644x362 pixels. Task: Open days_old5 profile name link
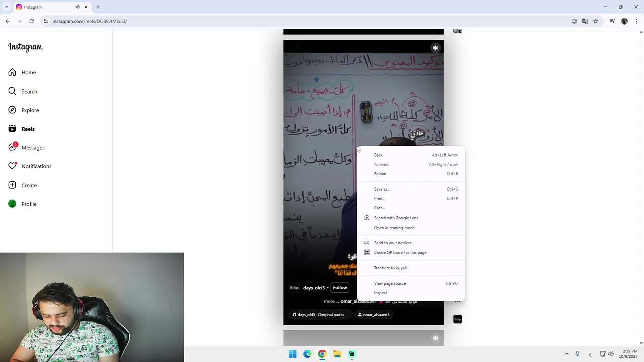click(x=314, y=288)
